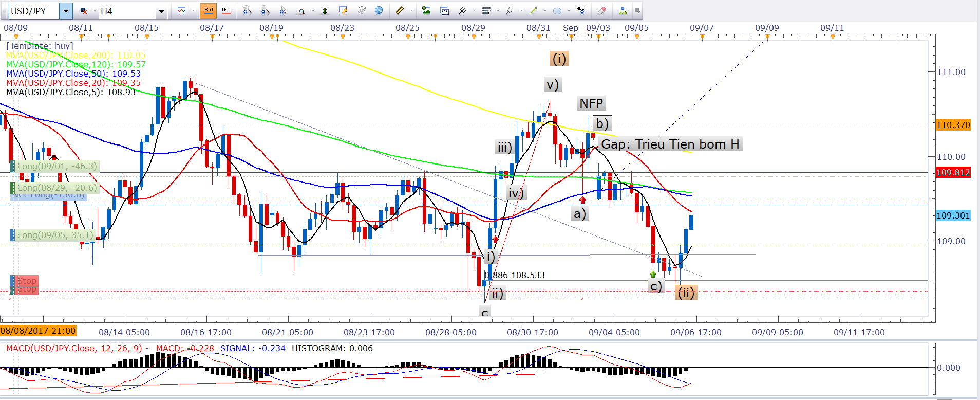The image size is (980, 400).
Task: Expand the chart type dropdown arrow
Action: click(x=193, y=11)
